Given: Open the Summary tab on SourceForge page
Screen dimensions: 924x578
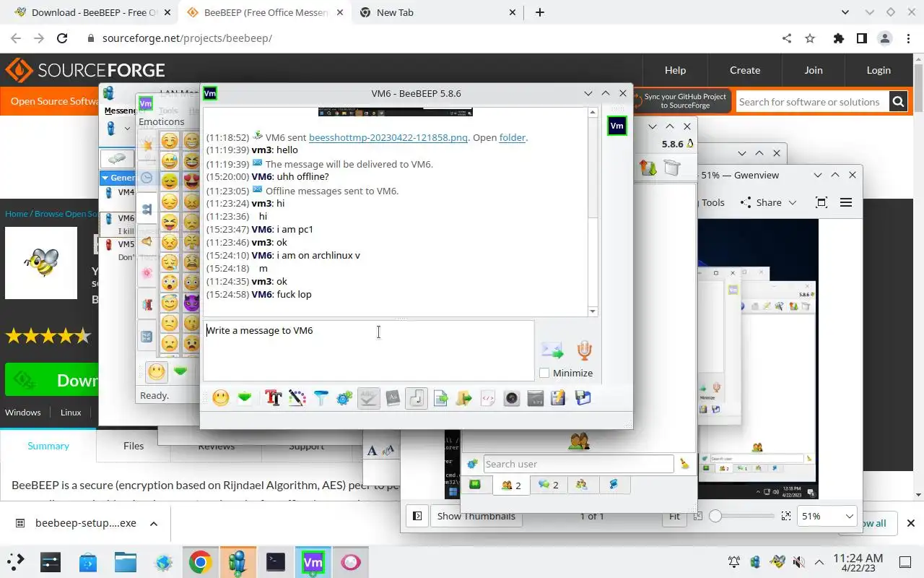Looking at the screenshot, I should pyautogui.click(x=48, y=446).
